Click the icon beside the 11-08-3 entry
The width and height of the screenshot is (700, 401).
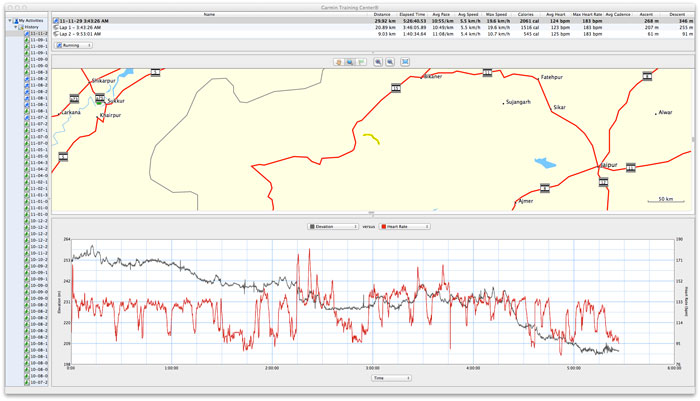[x=27, y=72]
